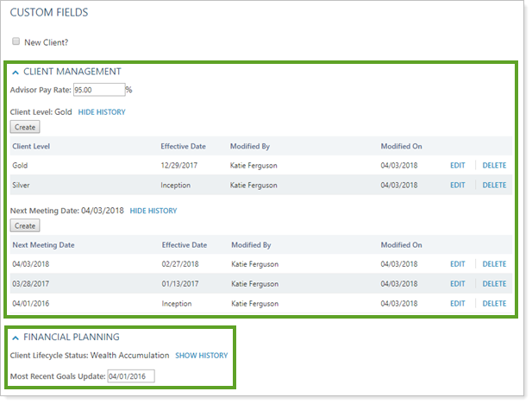Viewport: 532px width, 404px height.
Task: Click Create button under Next Meeting Date
Action: click(25, 225)
